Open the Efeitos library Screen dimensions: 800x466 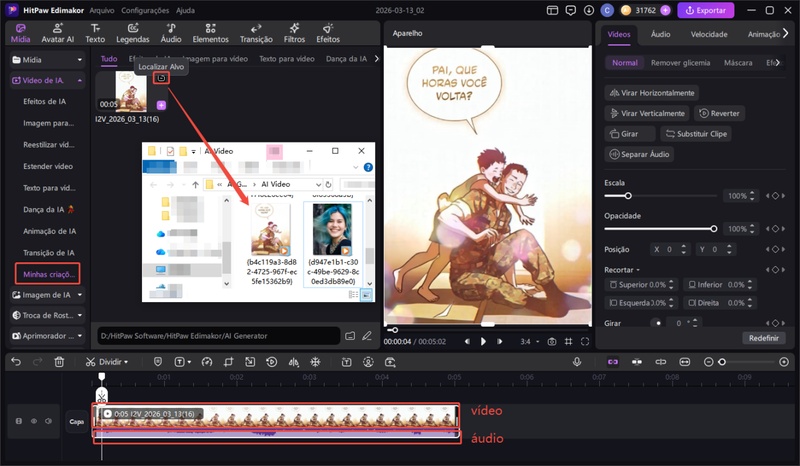pyautogui.click(x=328, y=33)
